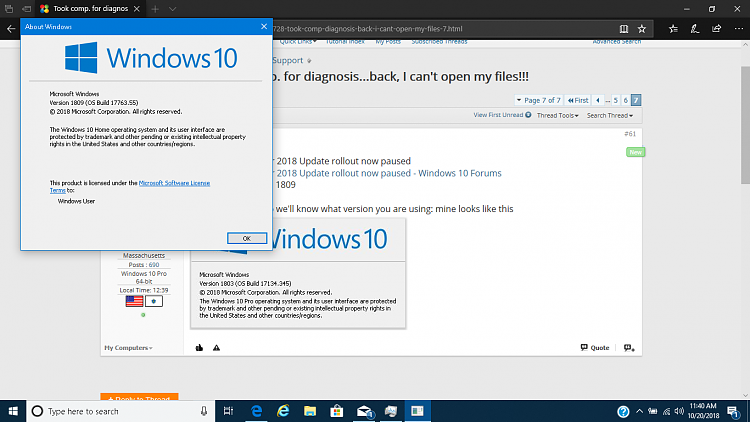The width and height of the screenshot is (750, 422).
Task: Add page to favorites with star icon
Action: (642, 29)
